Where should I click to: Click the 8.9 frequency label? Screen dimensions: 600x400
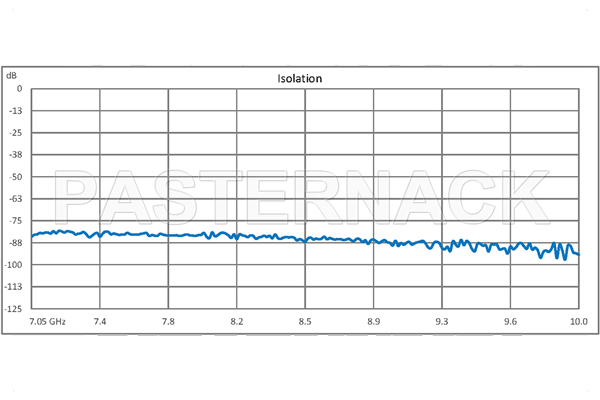[374, 321]
